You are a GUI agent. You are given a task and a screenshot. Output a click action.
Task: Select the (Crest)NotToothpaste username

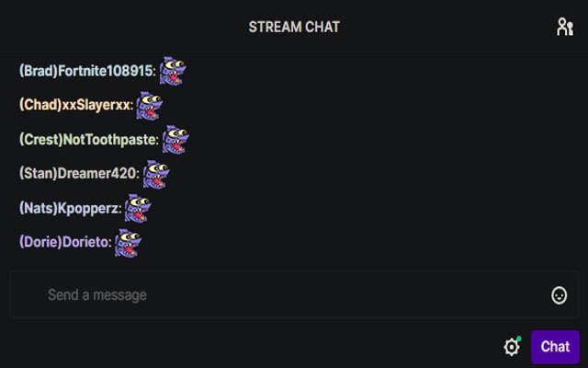(89, 140)
